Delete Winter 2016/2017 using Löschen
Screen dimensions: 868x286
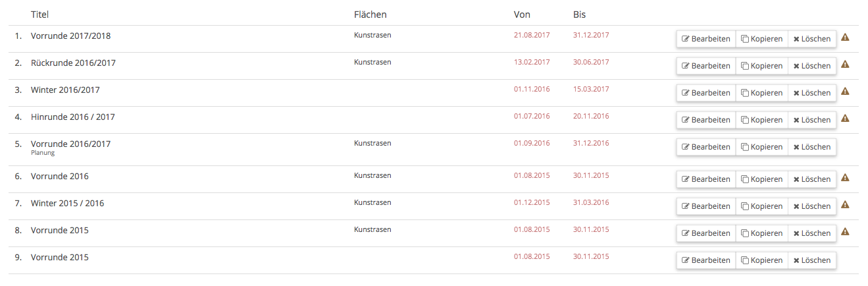[812, 93]
